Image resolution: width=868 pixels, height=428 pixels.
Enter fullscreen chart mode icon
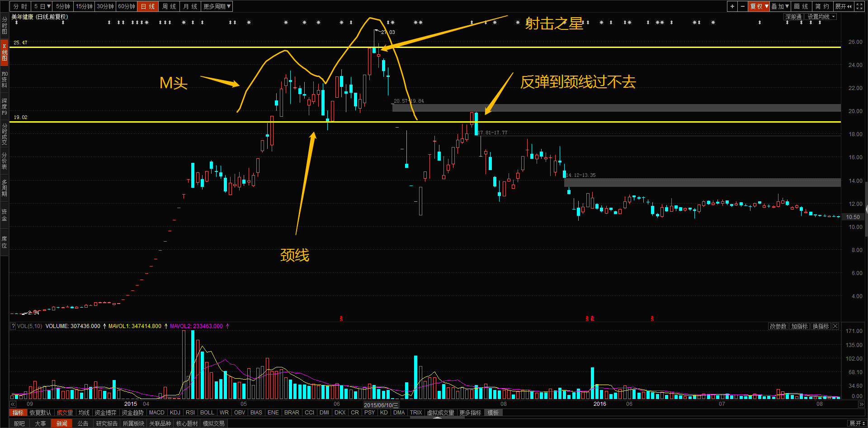[859, 6]
